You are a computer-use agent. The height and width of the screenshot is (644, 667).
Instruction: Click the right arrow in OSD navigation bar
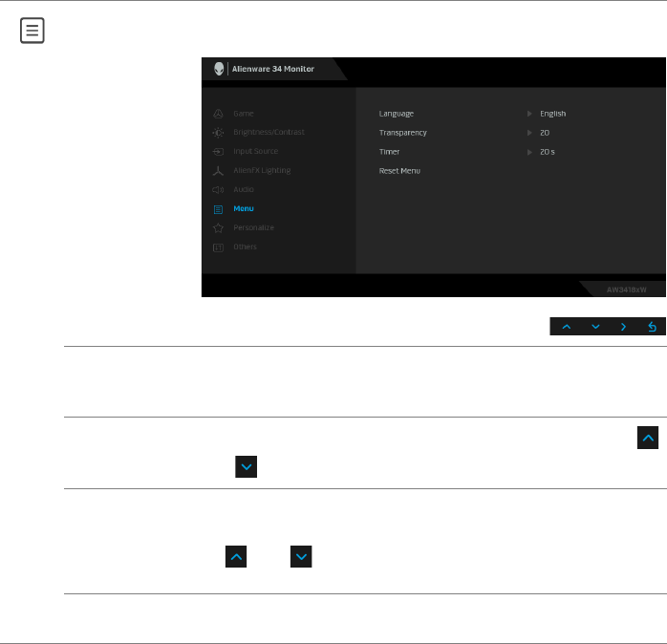(623, 327)
